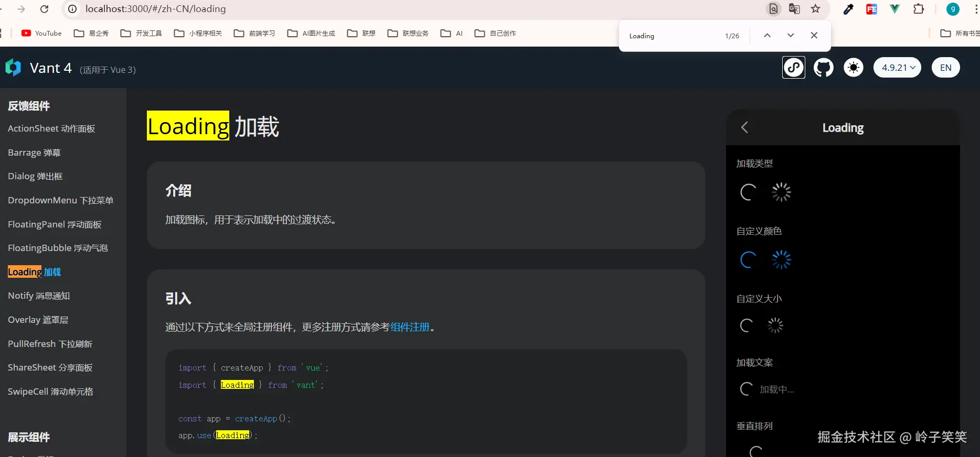Click the 展示组件 sidebar heading
Screen dimensions: 980x457
pos(29,437)
